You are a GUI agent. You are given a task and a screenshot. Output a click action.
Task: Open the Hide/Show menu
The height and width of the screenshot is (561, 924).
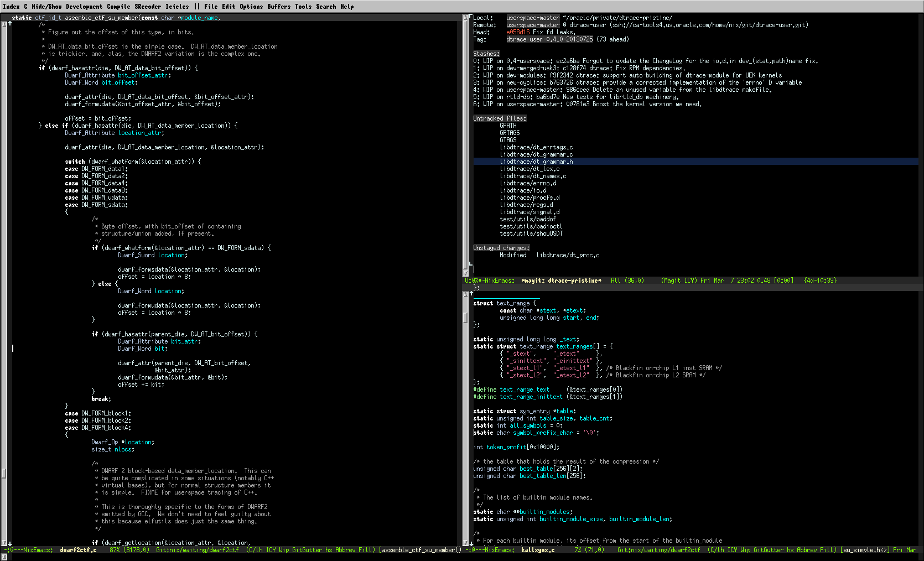click(46, 7)
